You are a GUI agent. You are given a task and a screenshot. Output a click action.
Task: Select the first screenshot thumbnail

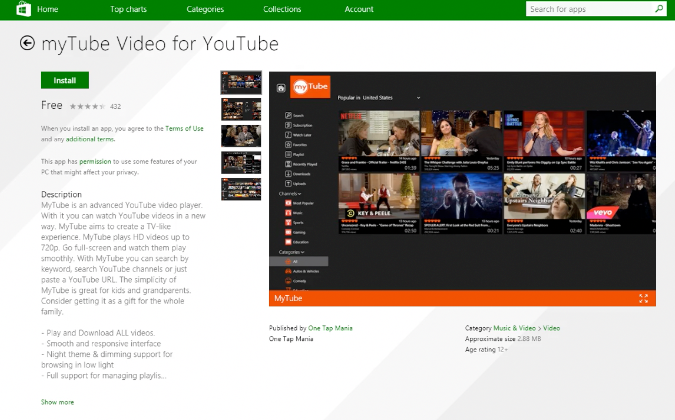[241, 82]
